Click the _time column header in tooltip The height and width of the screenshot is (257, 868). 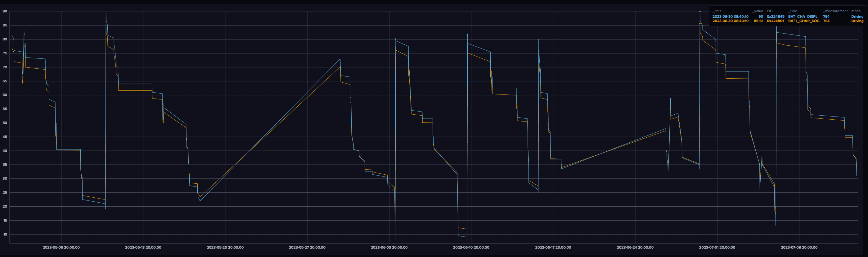717,11
